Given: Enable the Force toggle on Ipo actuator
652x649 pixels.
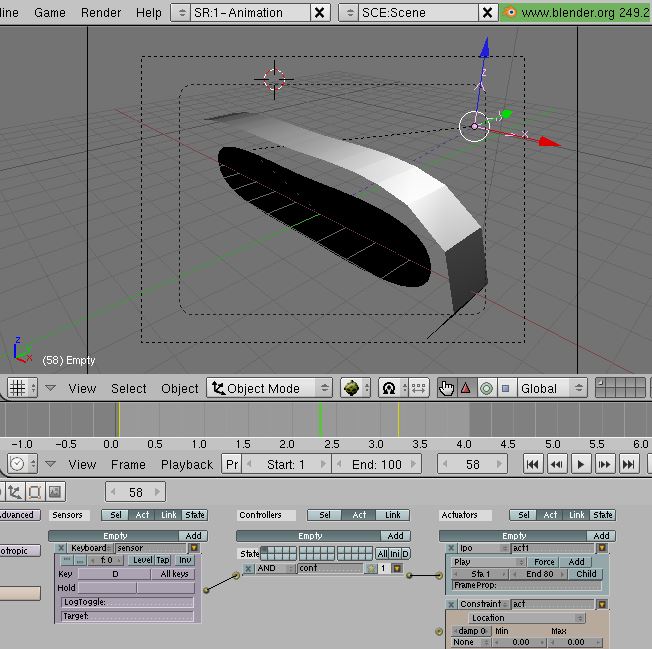Looking at the screenshot, I should (x=544, y=562).
